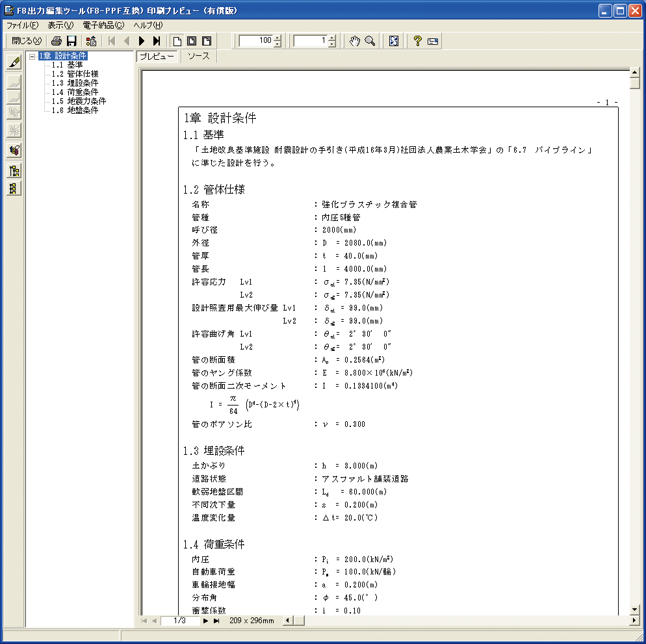Select the magnifier zoom tool
Screen dimensions: 646x644
pyautogui.click(x=370, y=41)
